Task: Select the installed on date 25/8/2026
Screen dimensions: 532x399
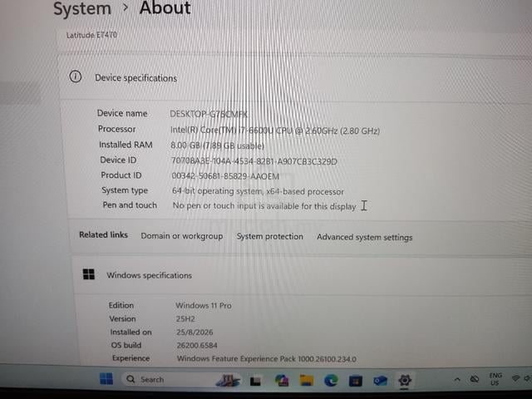Action: [195, 332]
